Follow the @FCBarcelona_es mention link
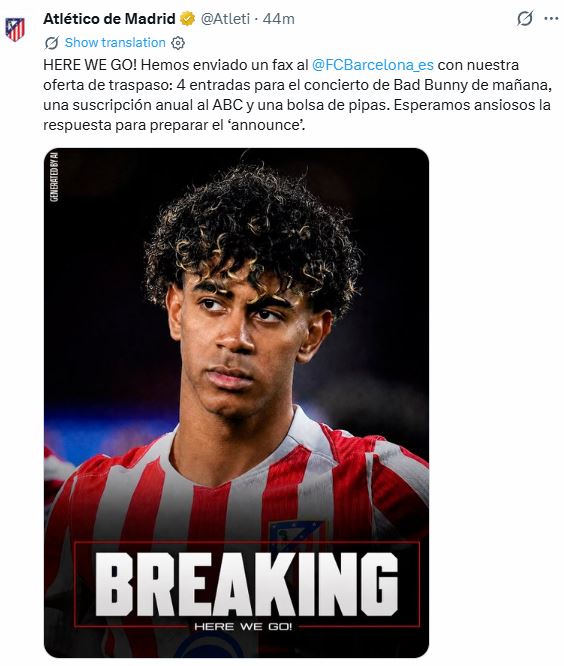The image size is (564, 666). click(372, 65)
